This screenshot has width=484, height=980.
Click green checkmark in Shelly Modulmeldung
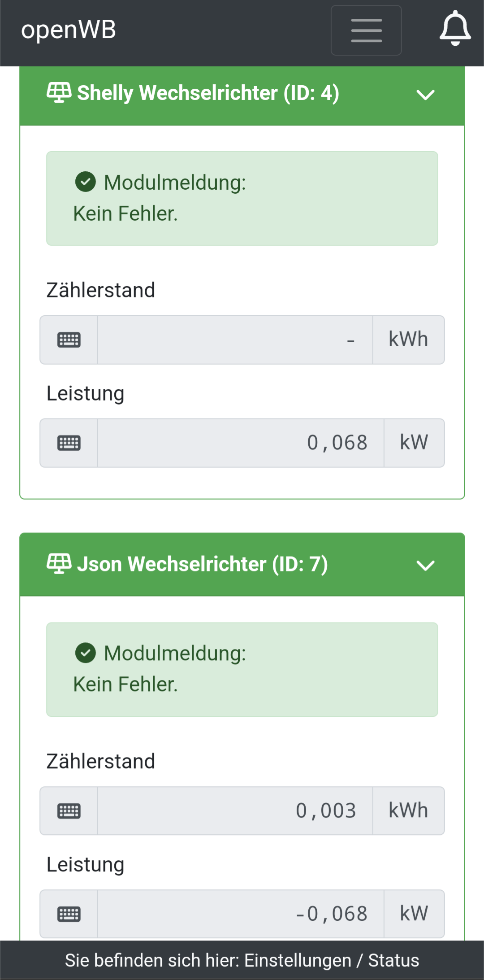[x=86, y=182]
